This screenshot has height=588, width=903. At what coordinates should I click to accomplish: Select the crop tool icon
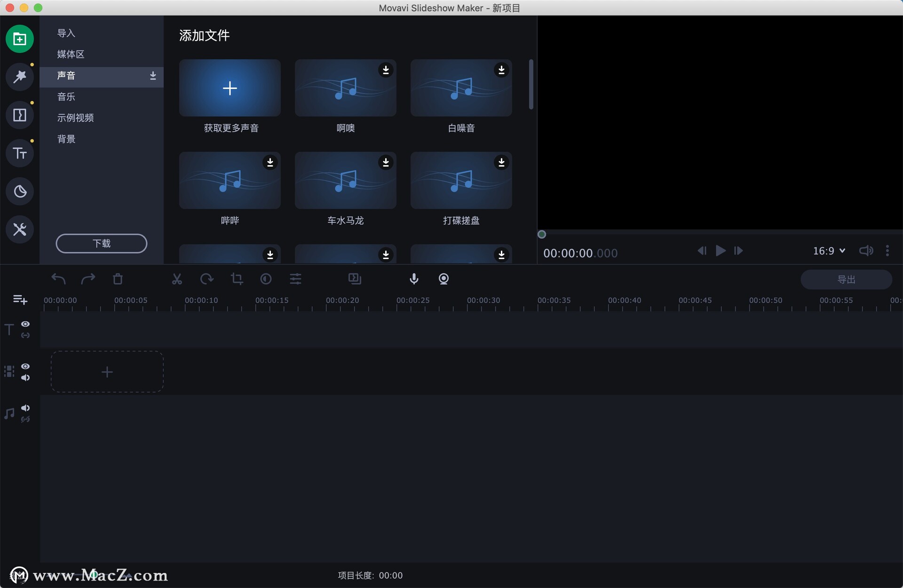237,279
